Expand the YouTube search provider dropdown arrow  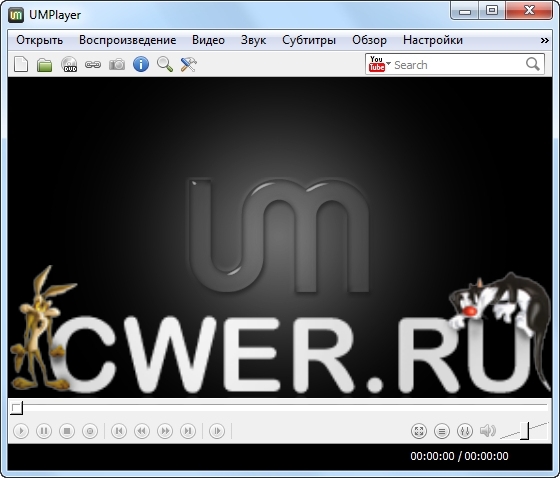[x=389, y=63]
